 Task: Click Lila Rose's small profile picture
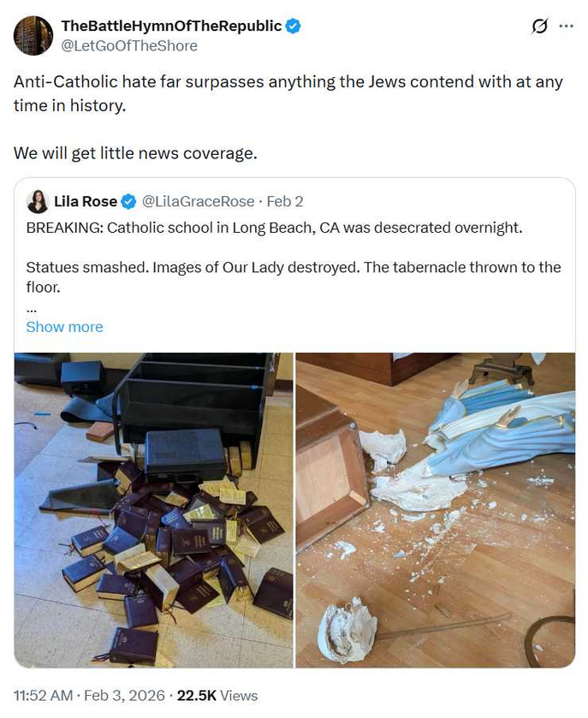[38, 201]
